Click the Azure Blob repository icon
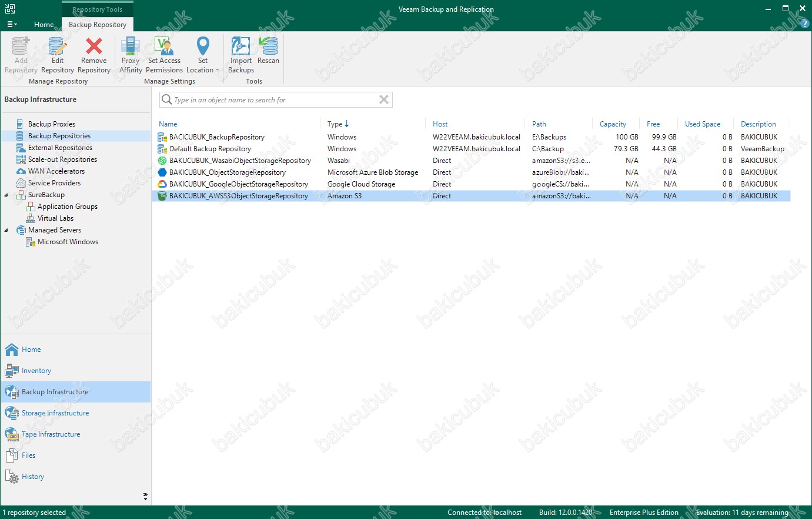This screenshot has height=519, width=812. 162,172
